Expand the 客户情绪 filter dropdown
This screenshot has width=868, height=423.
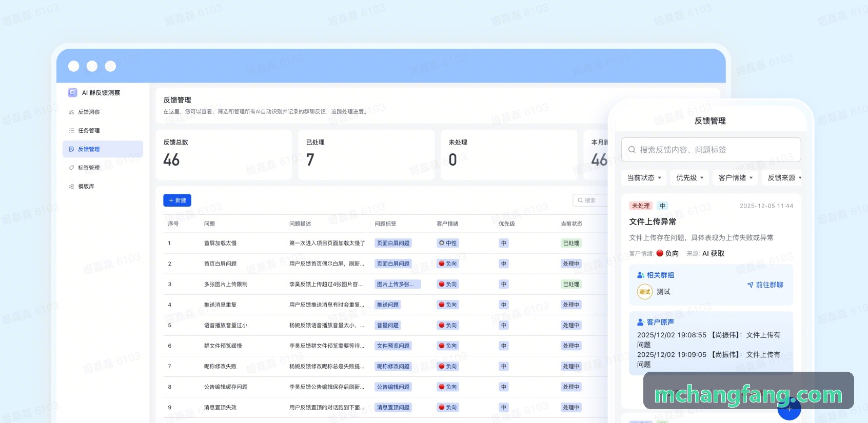(735, 177)
